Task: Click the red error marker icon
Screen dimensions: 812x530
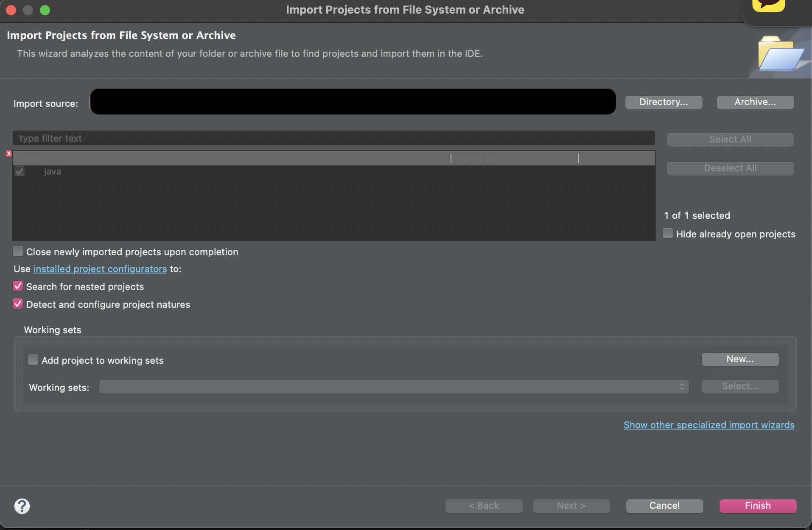Action: click(x=9, y=153)
